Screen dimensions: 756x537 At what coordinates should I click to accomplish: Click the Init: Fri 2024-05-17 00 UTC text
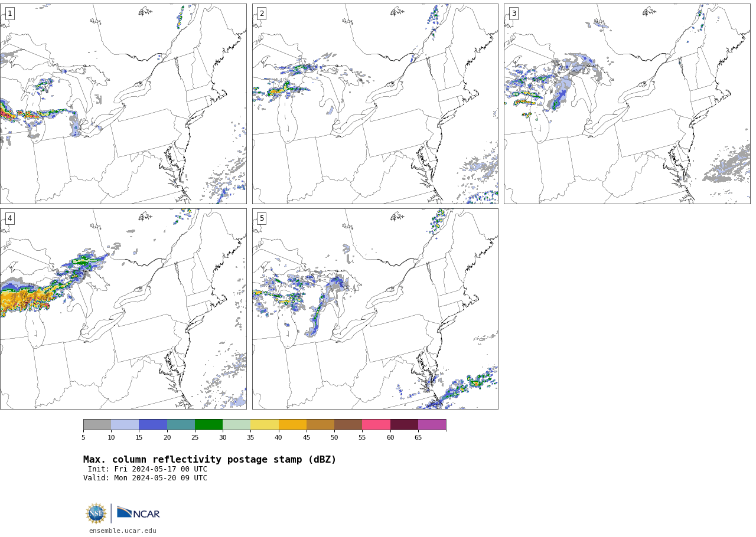coord(148,470)
